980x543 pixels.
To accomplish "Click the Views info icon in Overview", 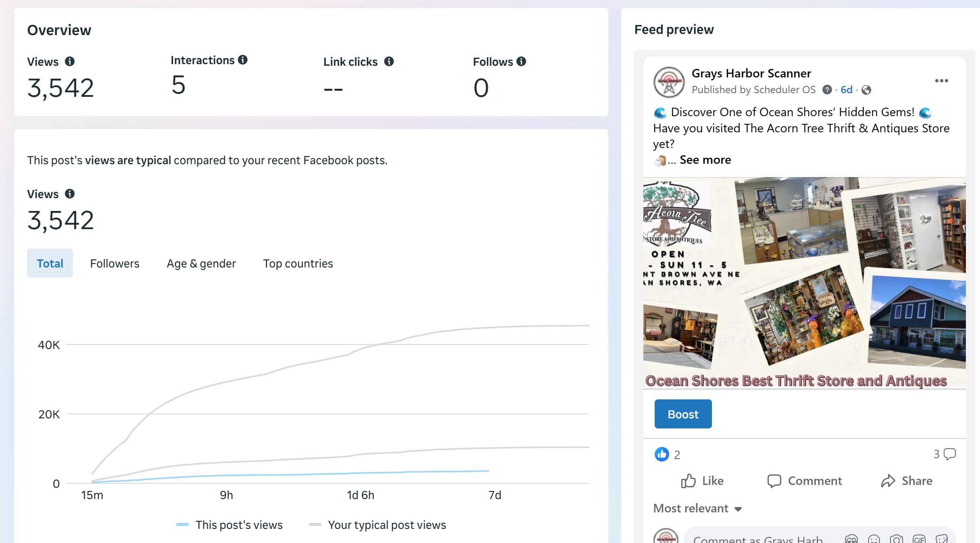I will click(70, 61).
